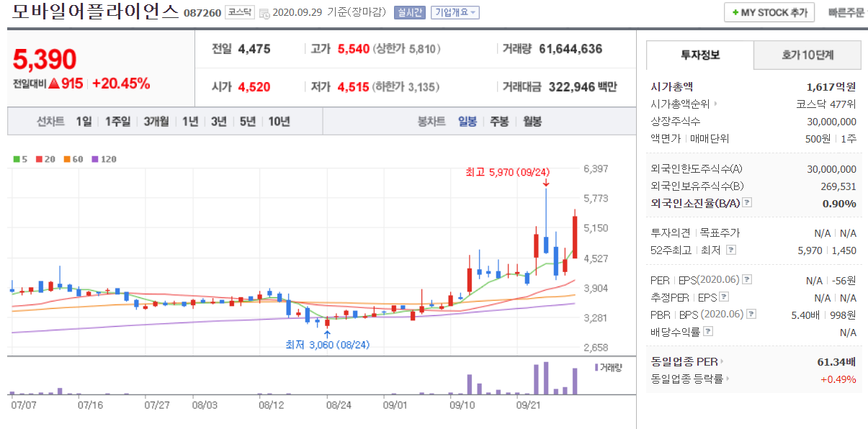Click +0.49% industry change value
Screen dimensions: 868x429
838,379
